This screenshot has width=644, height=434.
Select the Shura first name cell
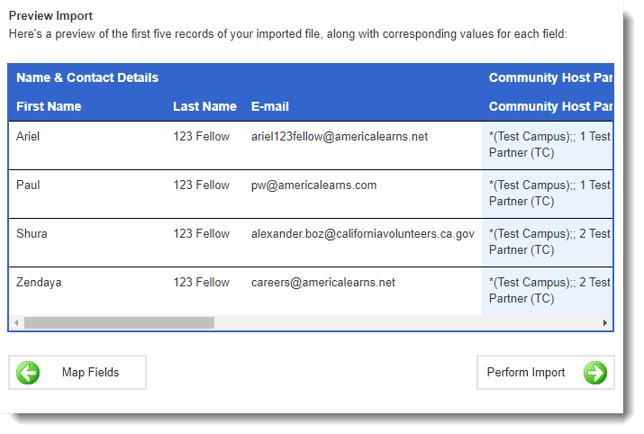click(x=32, y=234)
